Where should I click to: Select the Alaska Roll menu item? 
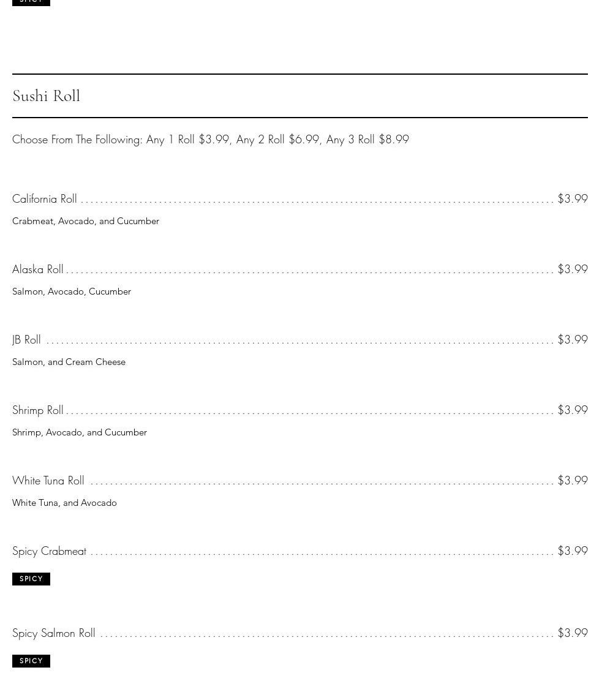click(38, 269)
